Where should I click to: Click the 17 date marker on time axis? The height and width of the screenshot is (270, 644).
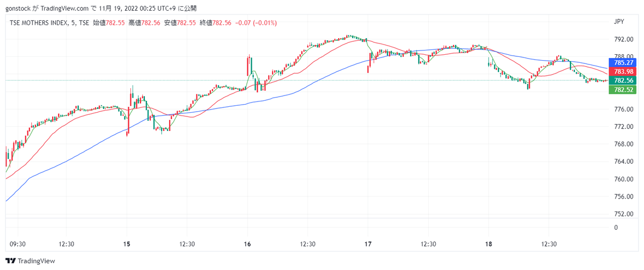(x=368, y=244)
